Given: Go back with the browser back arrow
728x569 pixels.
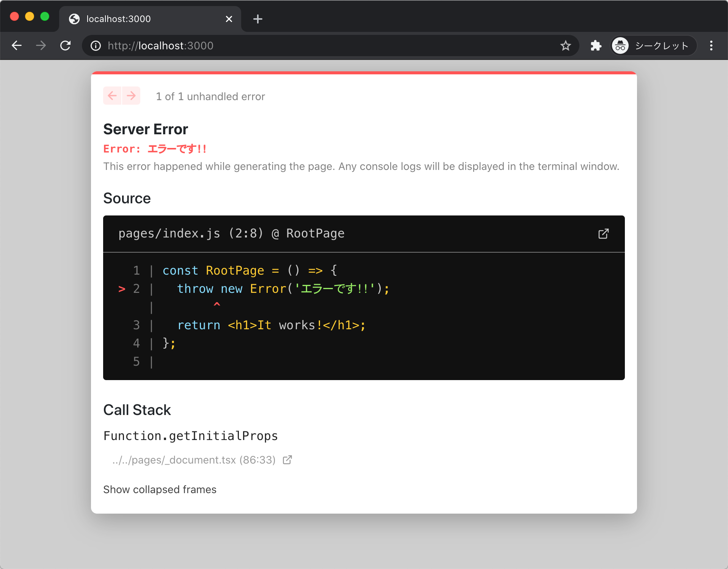Looking at the screenshot, I should pos(17,46).
